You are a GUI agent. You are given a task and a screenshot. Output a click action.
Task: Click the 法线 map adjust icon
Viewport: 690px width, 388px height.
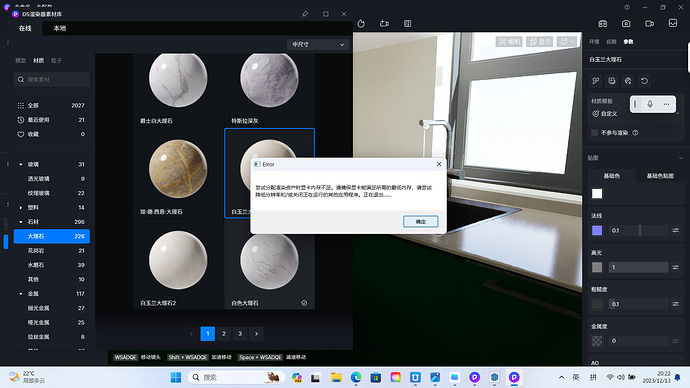point(675,230)
